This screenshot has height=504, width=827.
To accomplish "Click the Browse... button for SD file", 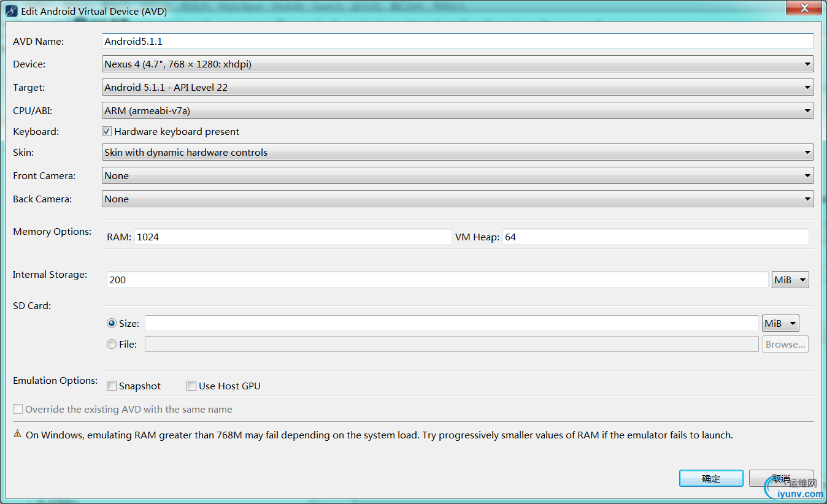I will [x=785, y=344].
